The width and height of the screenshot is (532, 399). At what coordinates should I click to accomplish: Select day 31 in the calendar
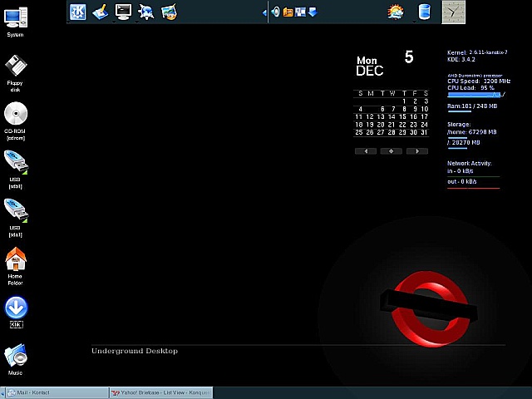click(425, 132)
